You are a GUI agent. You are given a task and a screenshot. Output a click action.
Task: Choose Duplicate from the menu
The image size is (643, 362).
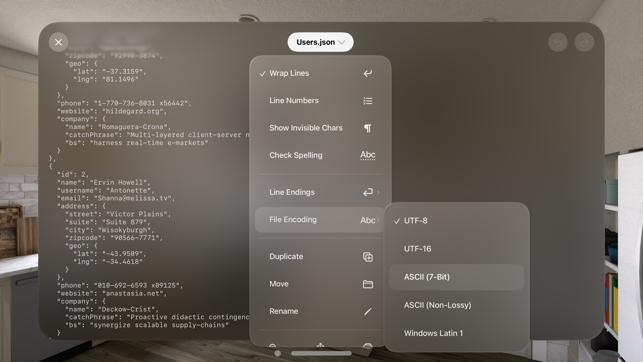click(320, 257)
